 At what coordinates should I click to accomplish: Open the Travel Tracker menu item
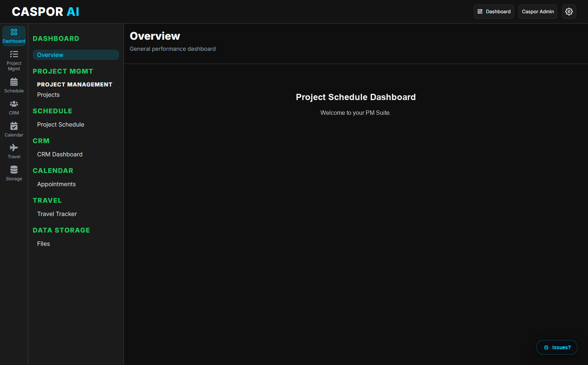pyautogui.click(x=57, y=214)
